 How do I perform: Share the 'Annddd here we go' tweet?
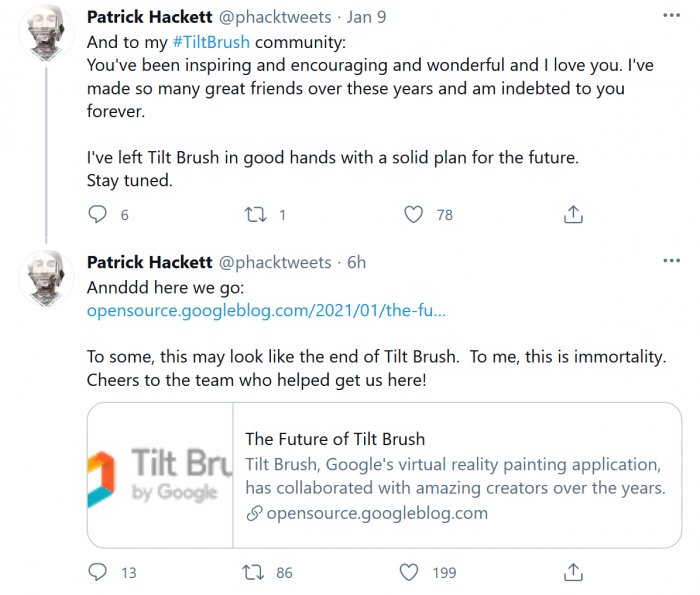(573, 572)
